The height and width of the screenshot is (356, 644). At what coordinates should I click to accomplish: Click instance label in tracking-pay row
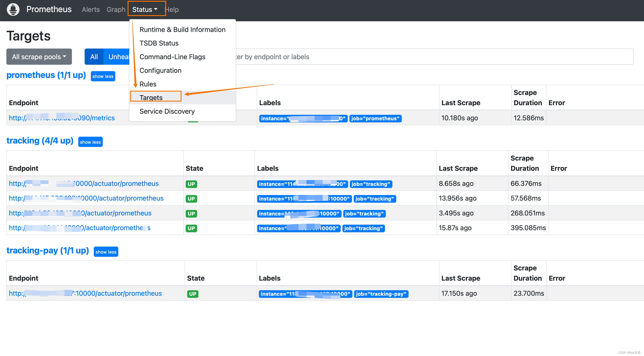point(305,294)
